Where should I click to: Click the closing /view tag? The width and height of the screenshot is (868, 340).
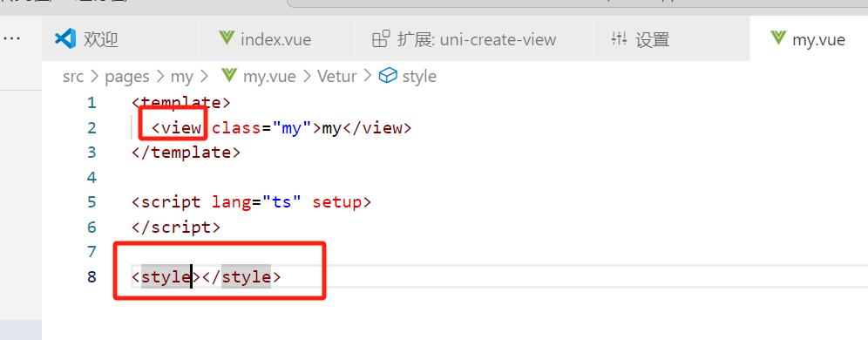pos(377,128)
